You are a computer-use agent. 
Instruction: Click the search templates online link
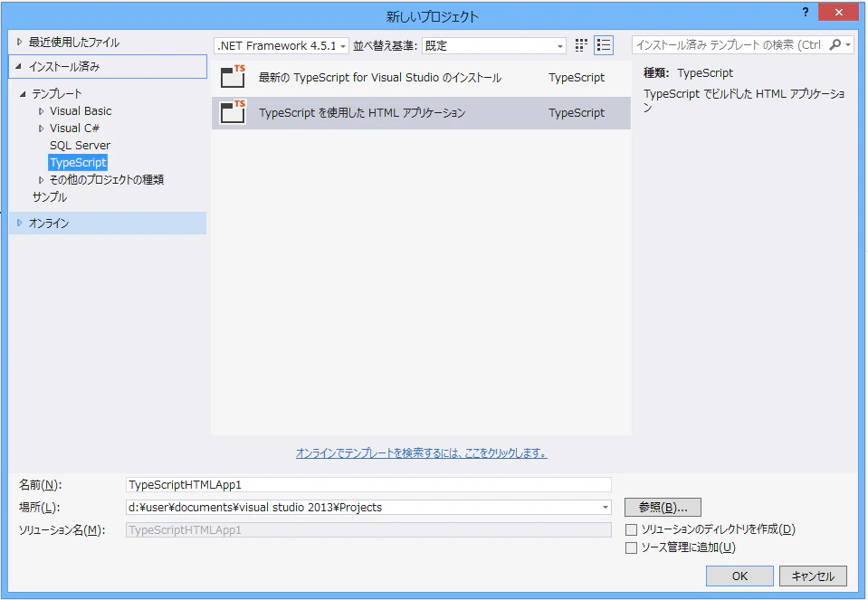point(421,453)
